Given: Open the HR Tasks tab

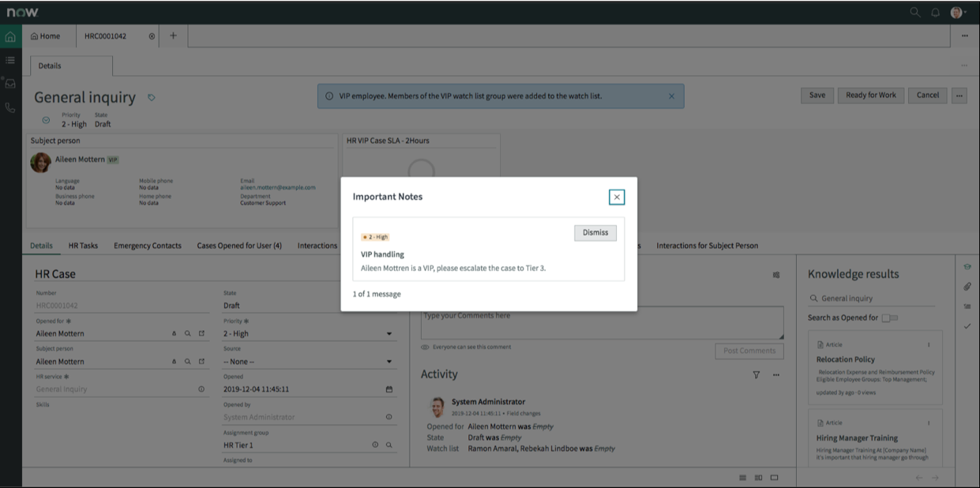Looking at the screenshot, I should click(83, 246).
